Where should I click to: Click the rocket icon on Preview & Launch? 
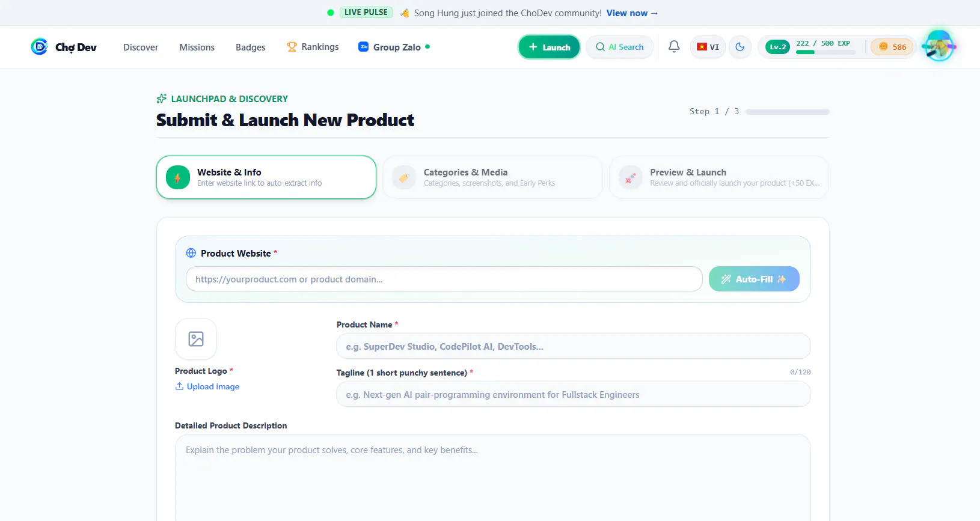pyautogui.click(x=631, y=177)
